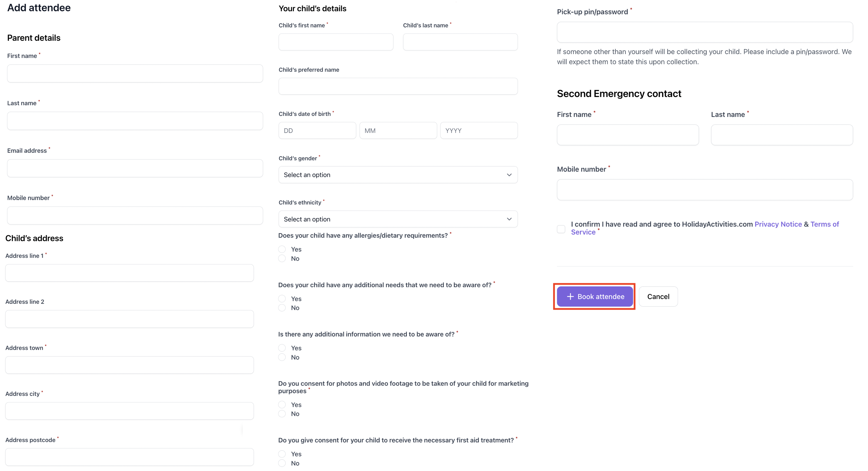
Task: Tick the Privacy Notice agreement checkbox
Action: tap(561, 229)
